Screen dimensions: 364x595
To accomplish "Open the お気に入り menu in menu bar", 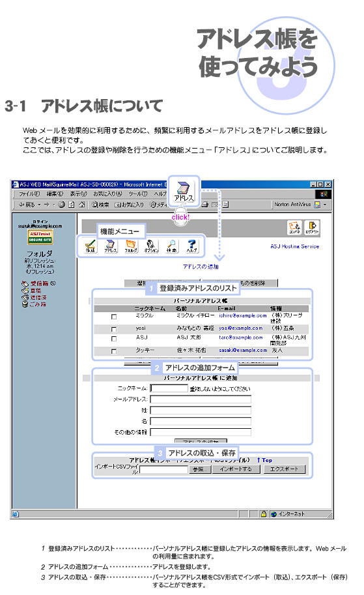I will coord(107,194).
